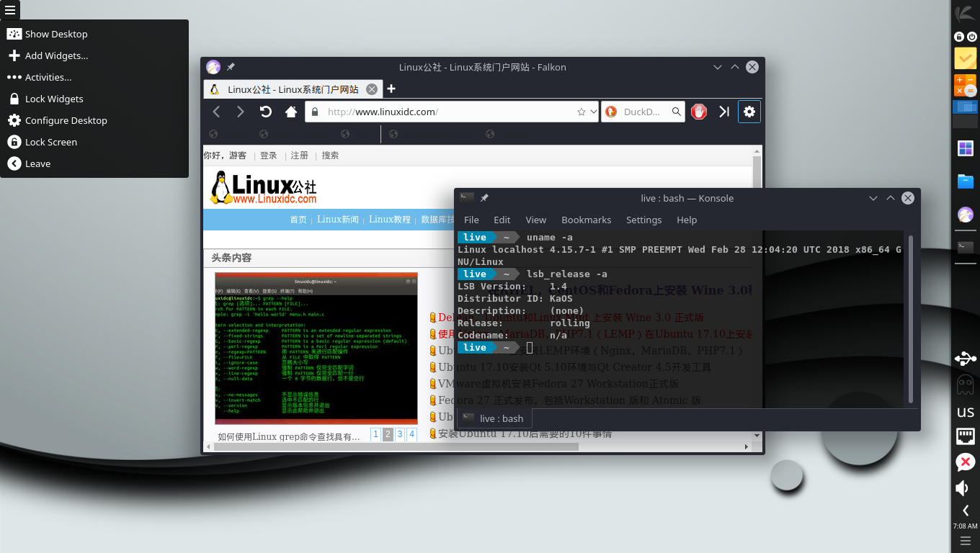Go back in Falkon browser

(216, 112)
